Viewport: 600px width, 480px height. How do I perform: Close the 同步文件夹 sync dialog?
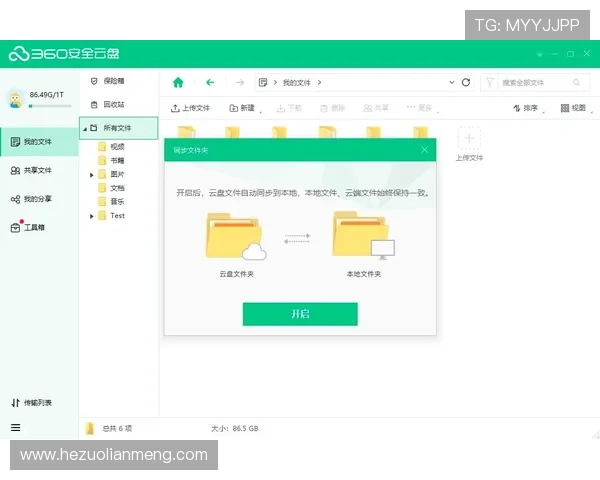pyautogui.click(x=424, y=150)
